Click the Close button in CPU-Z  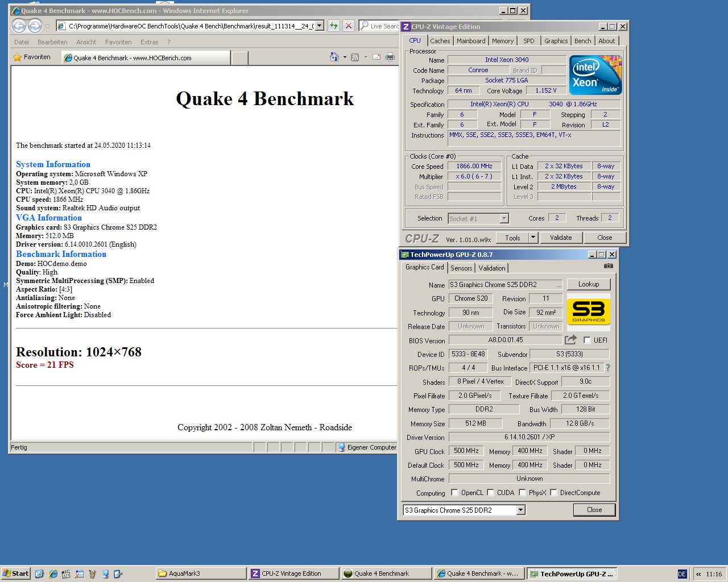(605, 238)
